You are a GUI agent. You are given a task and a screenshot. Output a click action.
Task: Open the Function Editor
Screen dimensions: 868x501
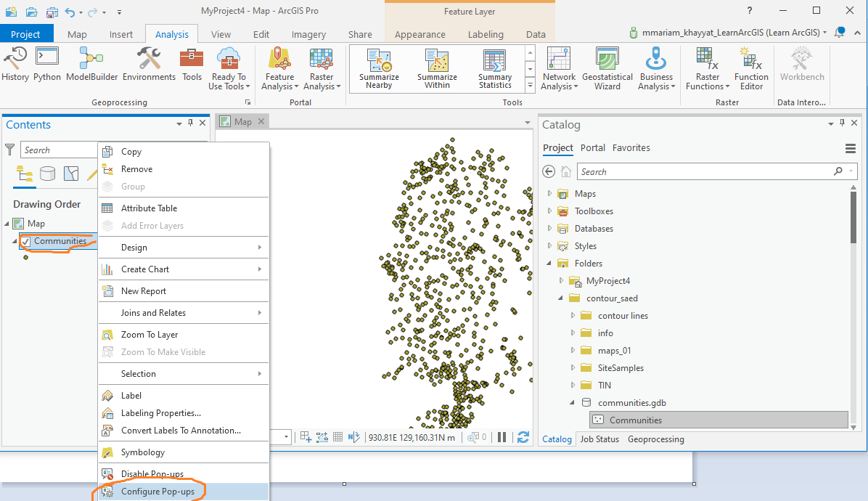click(x=751, y=69)
